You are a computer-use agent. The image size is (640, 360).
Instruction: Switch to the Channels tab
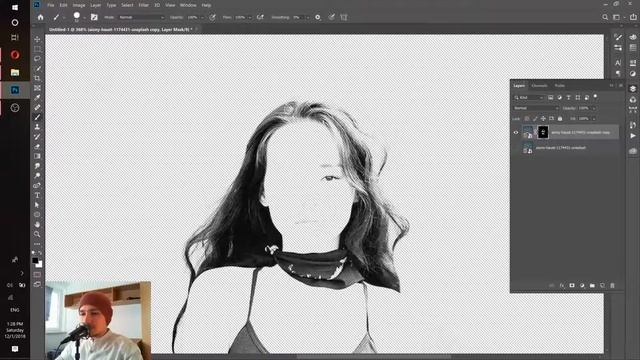pyautogui.click(x=539, y=86)
